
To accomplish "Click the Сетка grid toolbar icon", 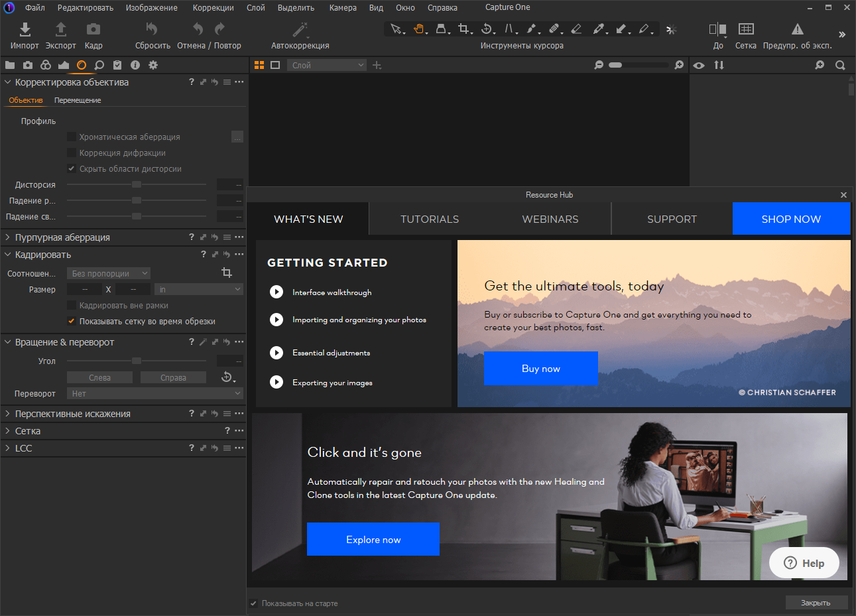I will click(746, 29).
